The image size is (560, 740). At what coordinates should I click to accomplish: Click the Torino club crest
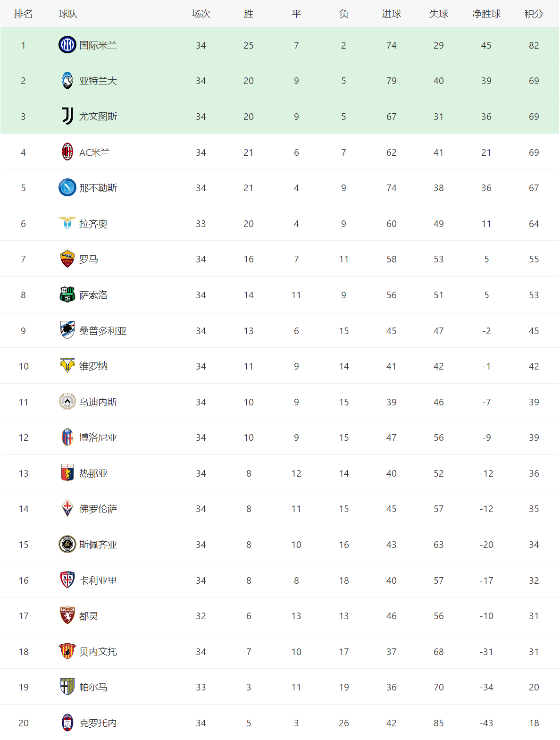67,615
